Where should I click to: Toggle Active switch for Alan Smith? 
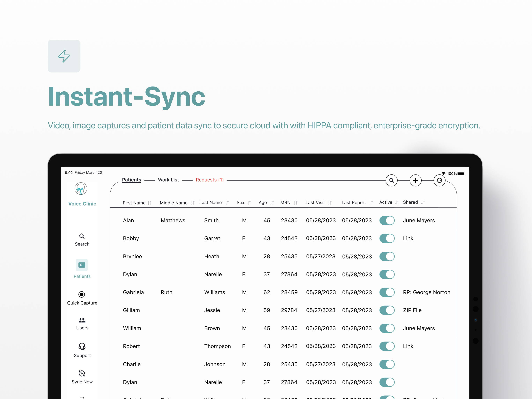(x=387, y=220)
